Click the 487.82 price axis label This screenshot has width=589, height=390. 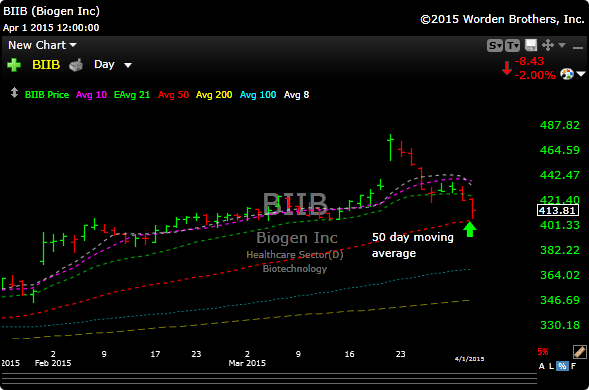(560, 125)
